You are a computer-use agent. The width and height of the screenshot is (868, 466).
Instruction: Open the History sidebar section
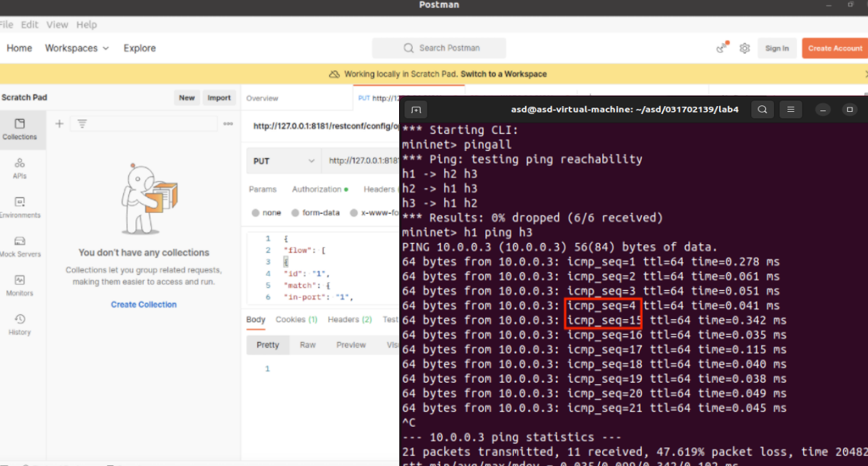click(x=20, y=325)
